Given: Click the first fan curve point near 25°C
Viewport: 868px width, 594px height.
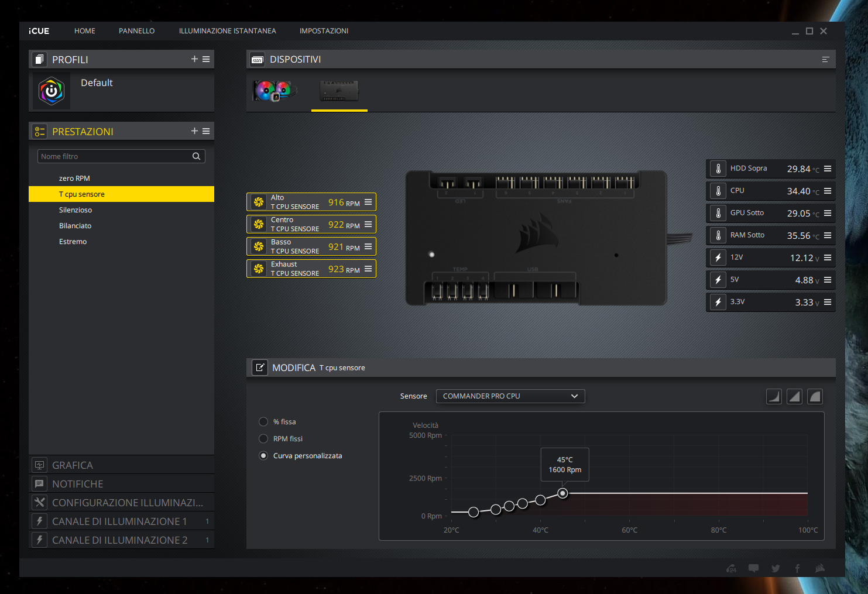Looking at the screenshot, I should [x=474, y=512].
